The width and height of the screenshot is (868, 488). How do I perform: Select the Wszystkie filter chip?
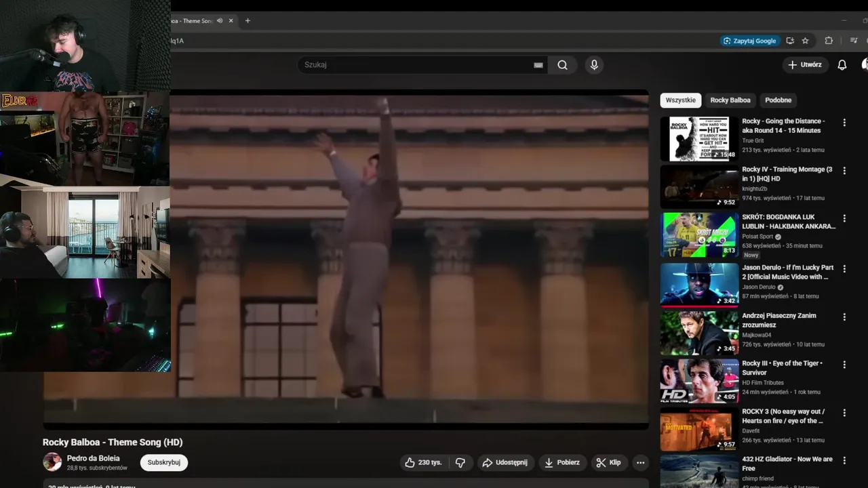pyautogui.click(x=680, y=100)
